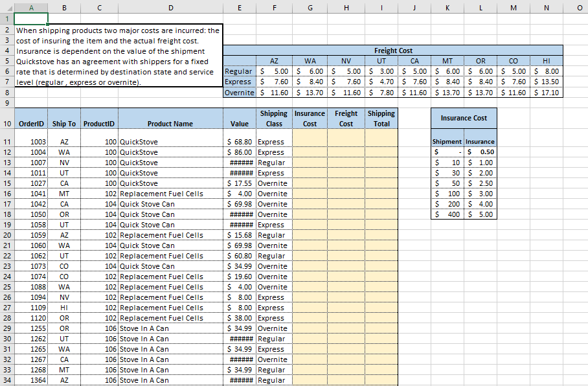This screenshot has width=588, height=386.
Task: Click the Freight Cost table title cell
Action: point(392,51)
